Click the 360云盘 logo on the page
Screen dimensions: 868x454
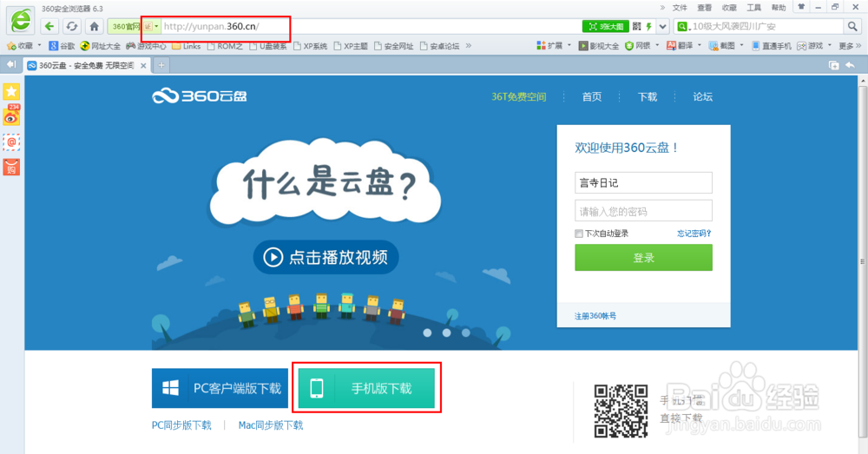200,96
